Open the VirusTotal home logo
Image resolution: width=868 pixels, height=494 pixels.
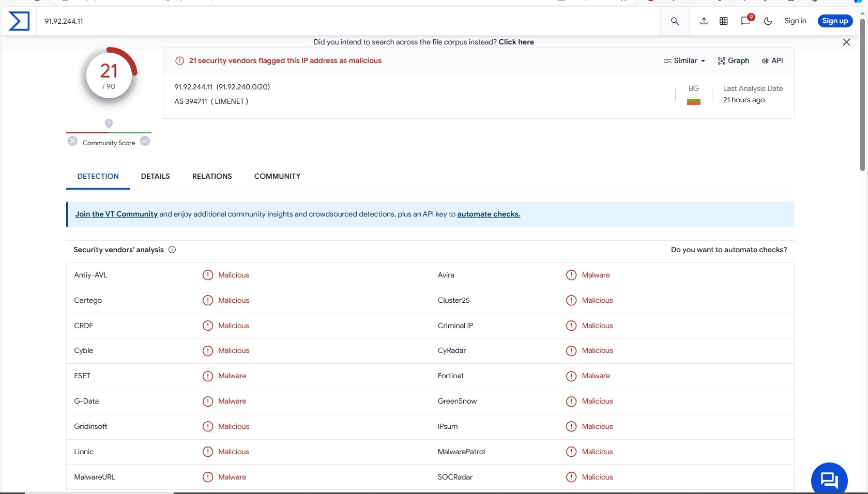(x=19, y=21)
